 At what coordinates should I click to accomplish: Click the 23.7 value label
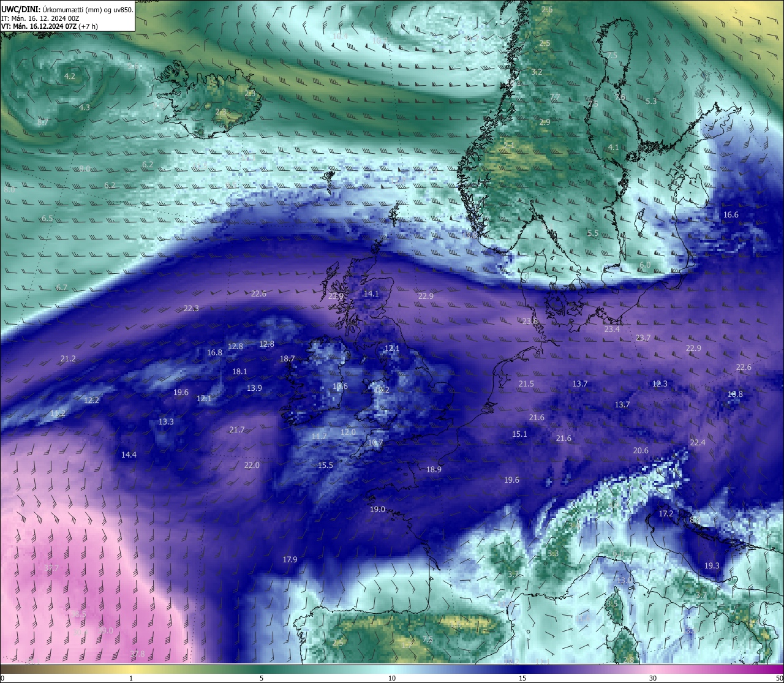643,338
